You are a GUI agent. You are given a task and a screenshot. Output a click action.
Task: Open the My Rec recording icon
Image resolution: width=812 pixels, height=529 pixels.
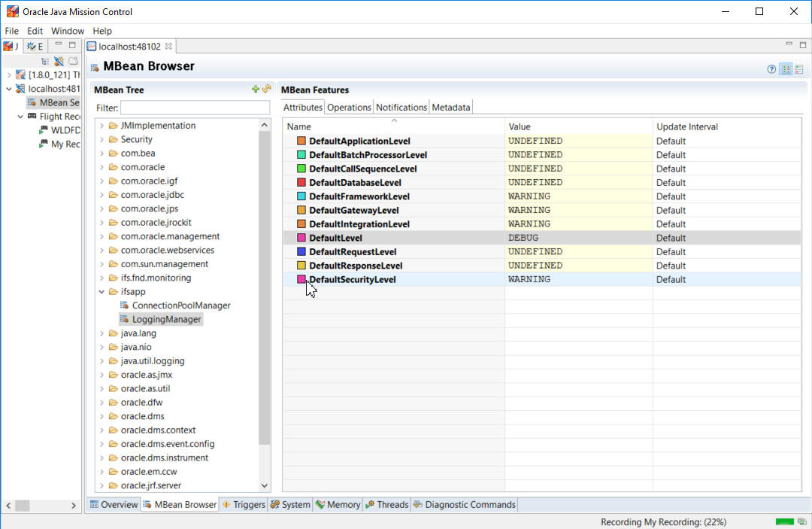point(44,144)
